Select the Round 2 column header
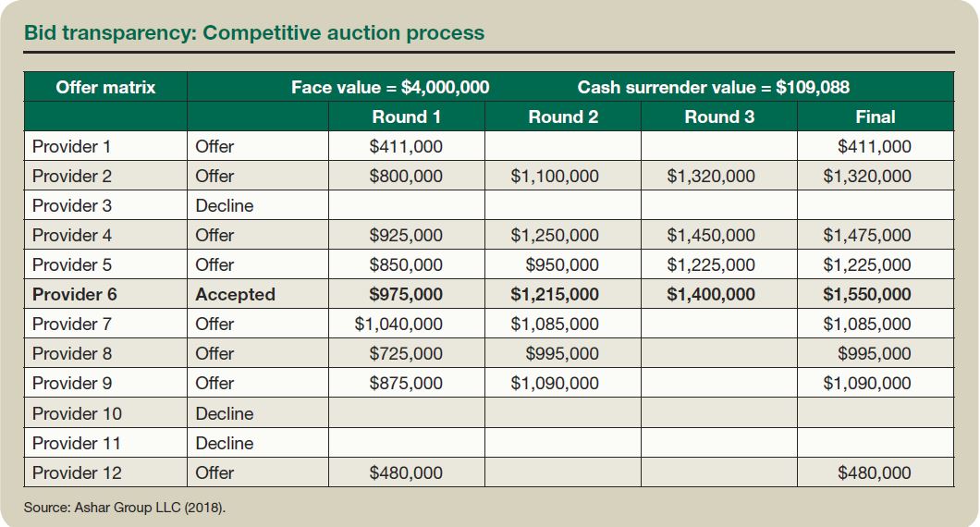This screenshot has width=980, height=527. (x=563, y=116)
